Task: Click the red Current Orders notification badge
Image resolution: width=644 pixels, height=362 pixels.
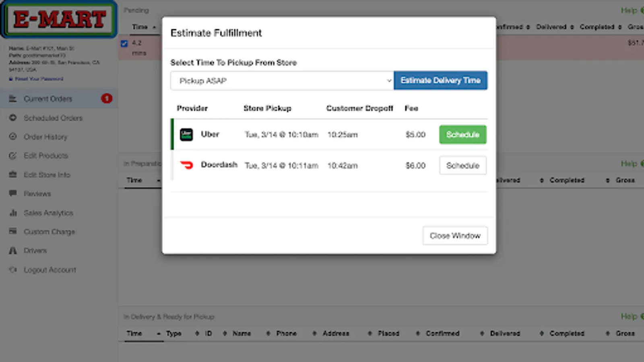Action: pos(107,99)
